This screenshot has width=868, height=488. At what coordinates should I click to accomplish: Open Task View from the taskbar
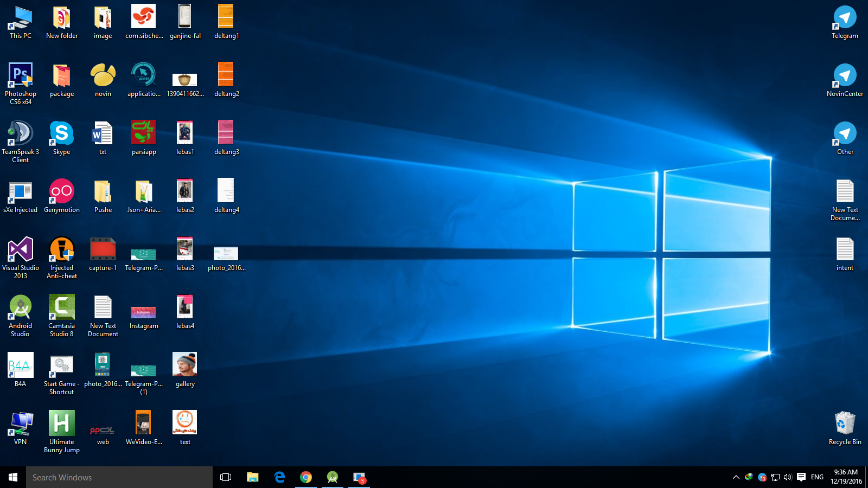pos(225,477)
